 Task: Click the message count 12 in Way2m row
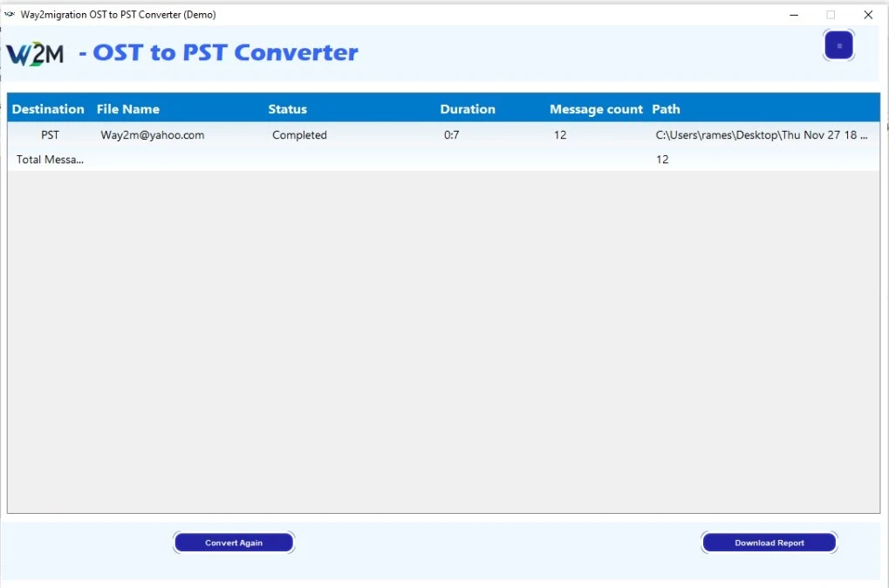click(560, 135)
